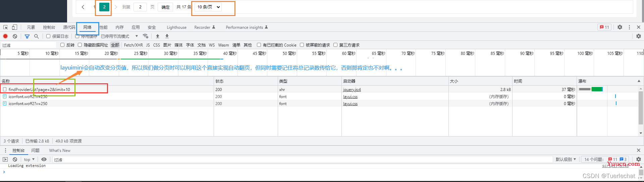
Task: Open the 安全 tab
Action: [152, 27]
